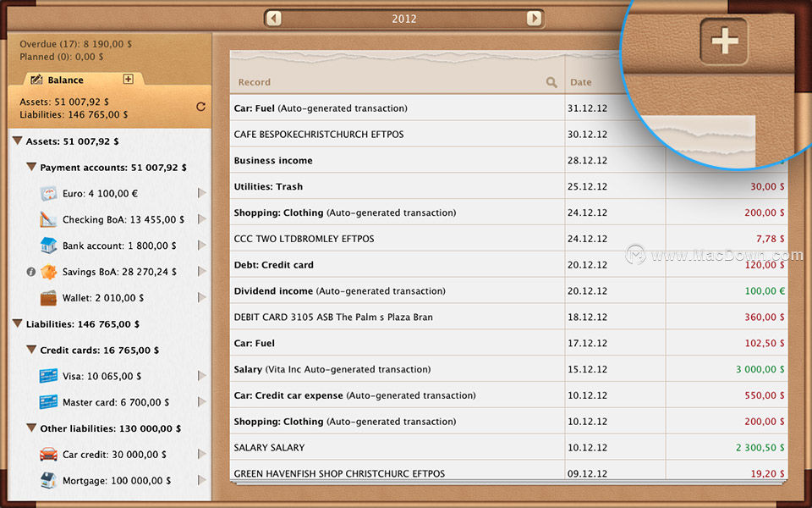Image resolution: width=812 pixels, height=508 pixels.
Task: Go to previous year with left arrow
Action: click(274, 19)
